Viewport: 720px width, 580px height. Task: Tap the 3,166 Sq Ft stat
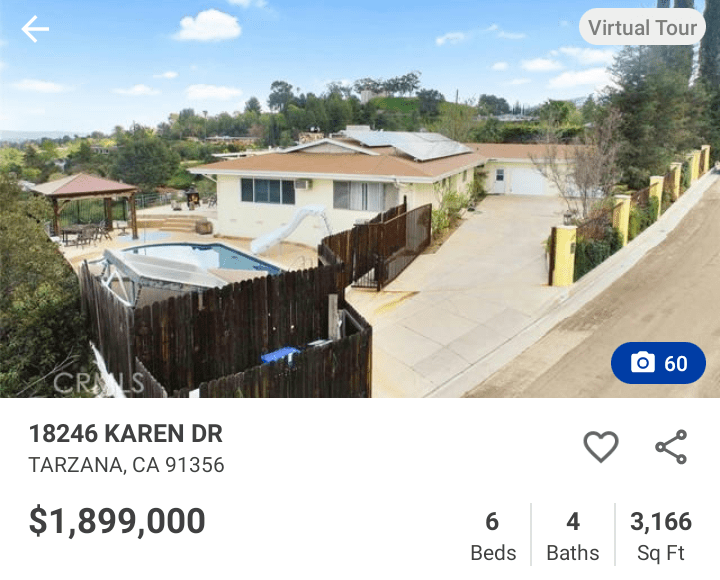pos(661,535)
